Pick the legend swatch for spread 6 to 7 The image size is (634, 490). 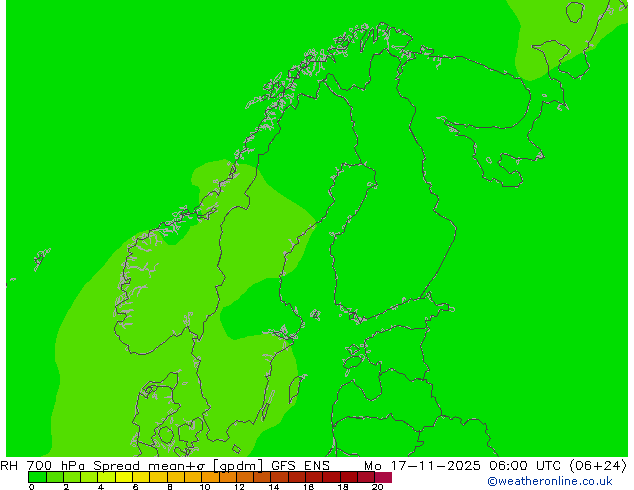pyautogui.click(x=141, y=477)
